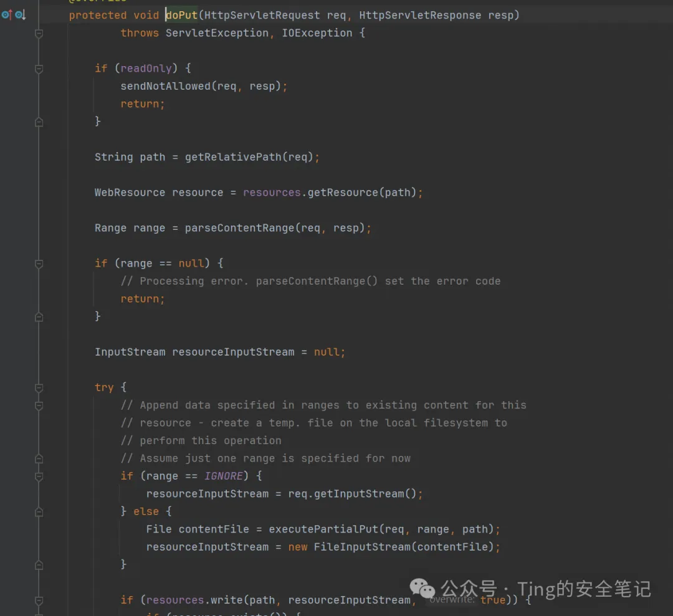Collapse the if (readOnly) block
This screenshot has height=616, width=673.
coord(39,69)
